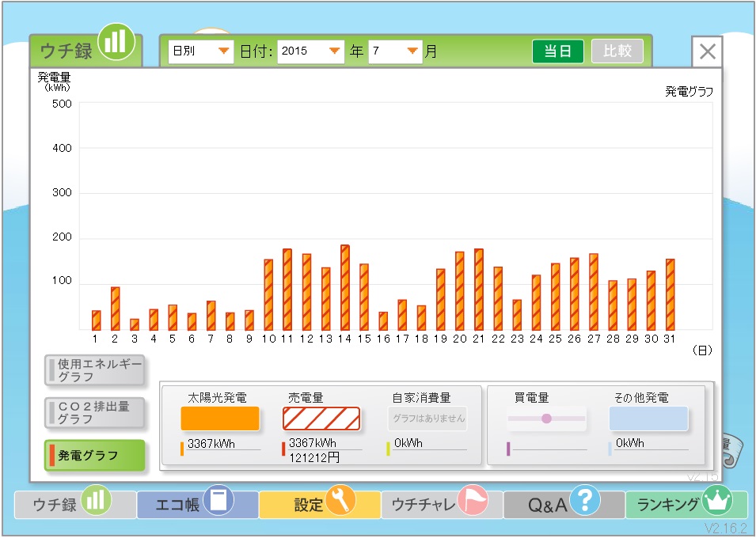Click the bar for day 14
Screen dimensions: 756x538
coord(344,287)
